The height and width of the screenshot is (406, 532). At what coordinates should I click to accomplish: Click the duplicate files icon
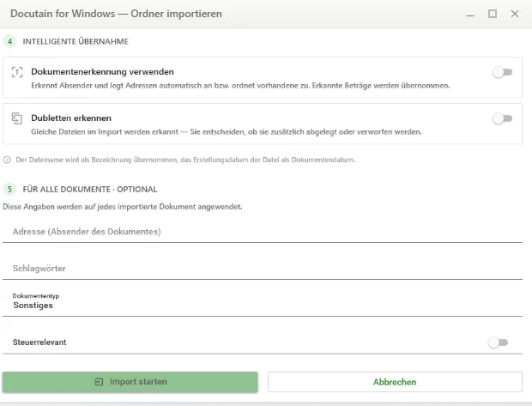[17, 118]
